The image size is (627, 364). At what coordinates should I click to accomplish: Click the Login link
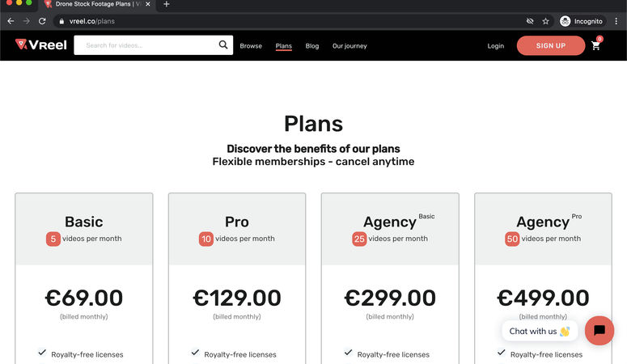(x=495, y=46)
